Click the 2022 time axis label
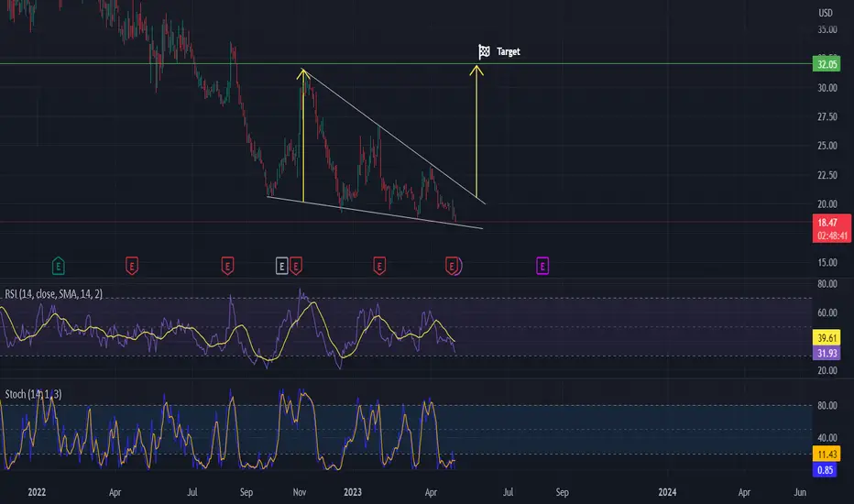Image resolution: width=854 pixels, height=504 pixels. [37, 492]
